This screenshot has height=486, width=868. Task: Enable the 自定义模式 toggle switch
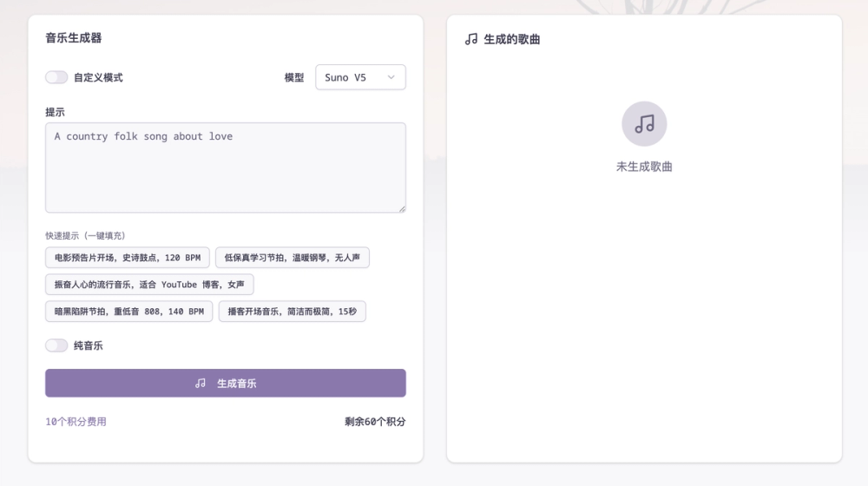click(x=56, y=77)
